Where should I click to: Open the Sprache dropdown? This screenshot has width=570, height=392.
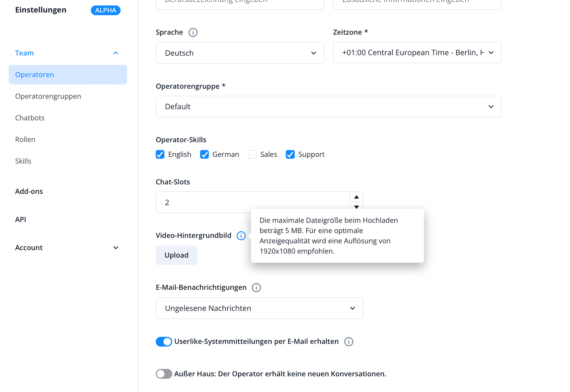click(240, 53)
